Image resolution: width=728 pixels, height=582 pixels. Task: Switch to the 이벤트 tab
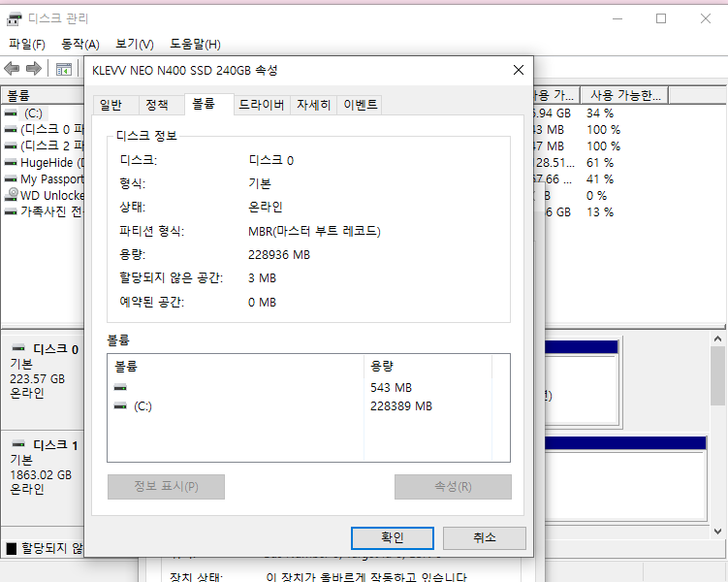pyautogui.click(x=361, y=105)
